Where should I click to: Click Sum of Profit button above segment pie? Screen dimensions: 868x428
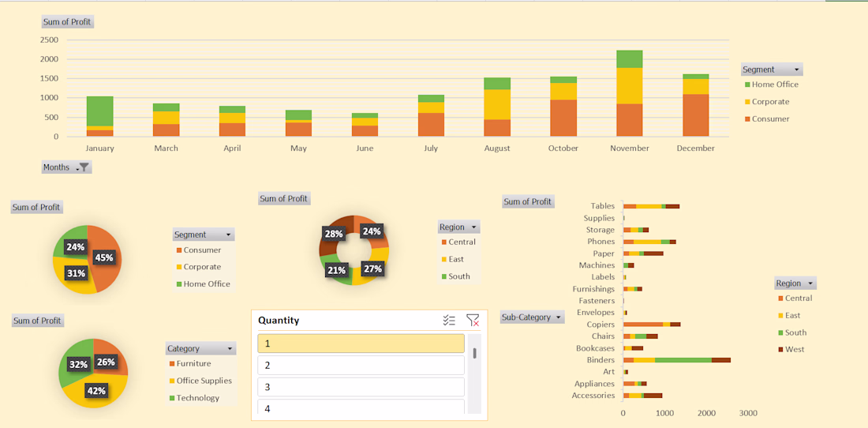(x=36, y=207)
